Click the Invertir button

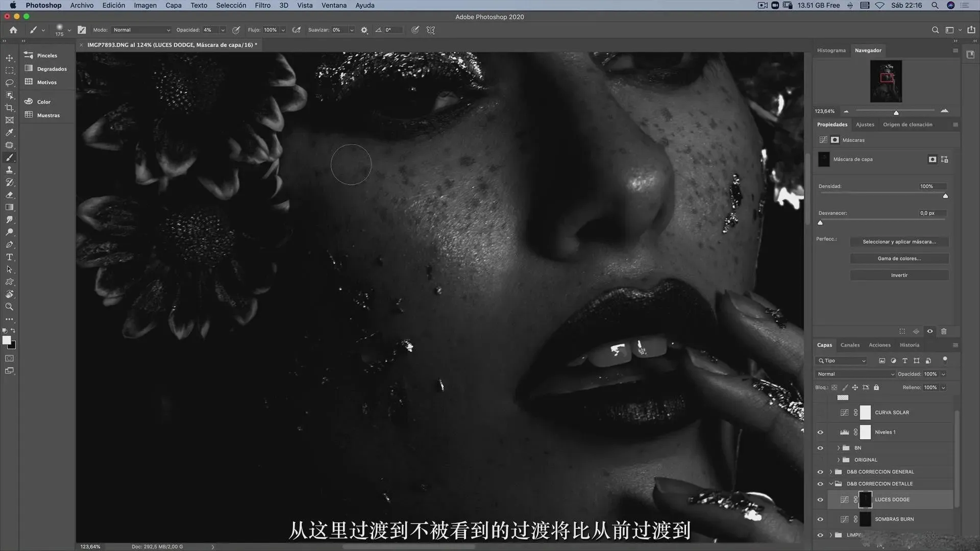point(899,275)
